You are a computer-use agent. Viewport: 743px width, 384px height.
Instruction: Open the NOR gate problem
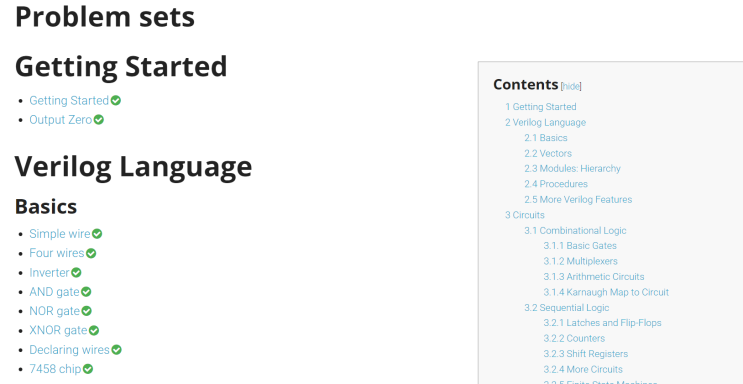pos(54,311)
